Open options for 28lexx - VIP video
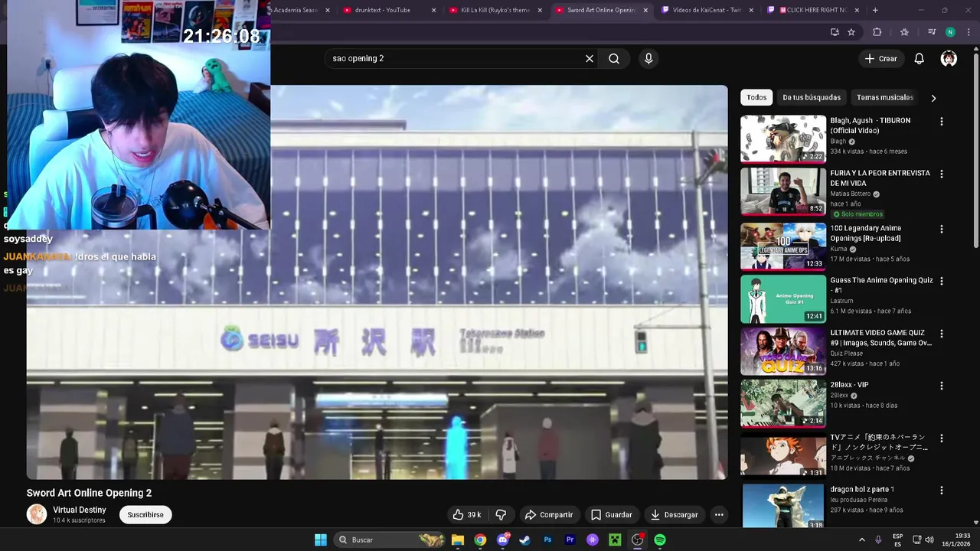980x551 pixels. [x=942, y=386]
